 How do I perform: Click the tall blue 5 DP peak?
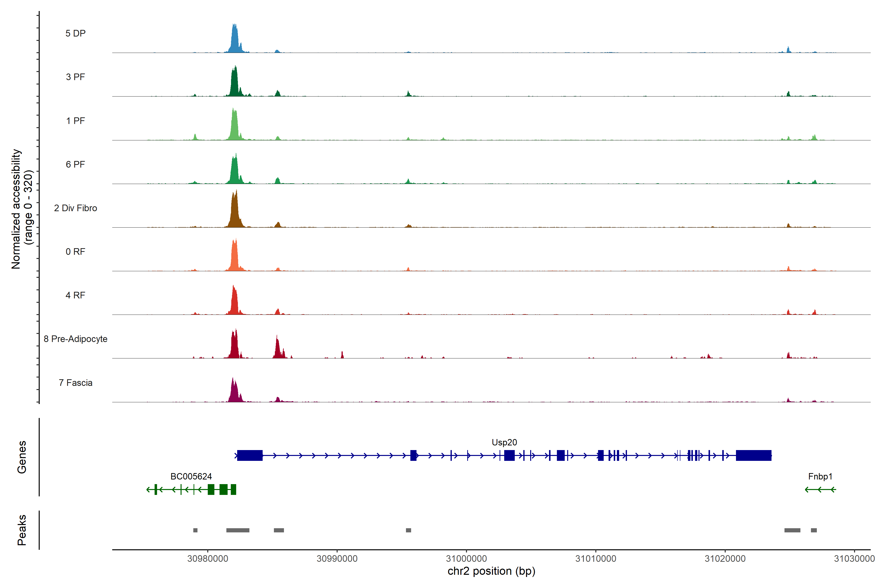click(x=235, y=41)
